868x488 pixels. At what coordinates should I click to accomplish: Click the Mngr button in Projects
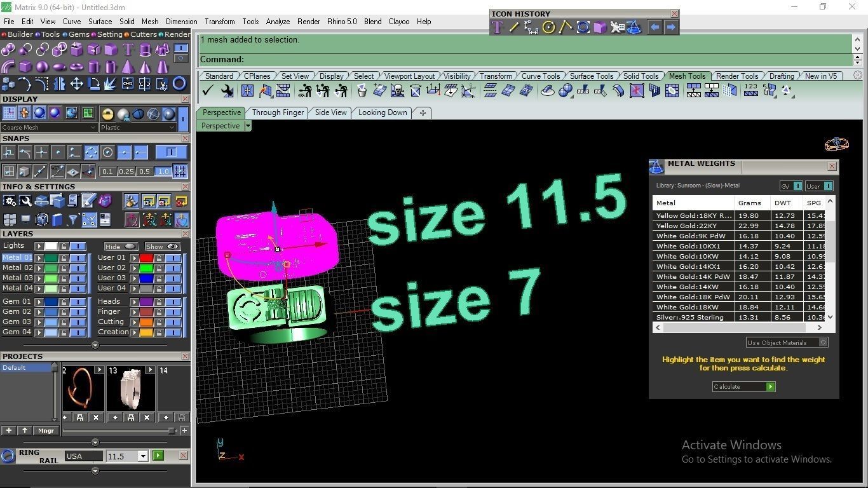tap(46, 431)
